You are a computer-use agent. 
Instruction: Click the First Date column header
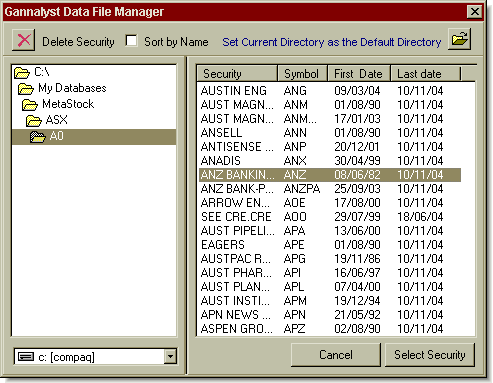pos(358,73)
